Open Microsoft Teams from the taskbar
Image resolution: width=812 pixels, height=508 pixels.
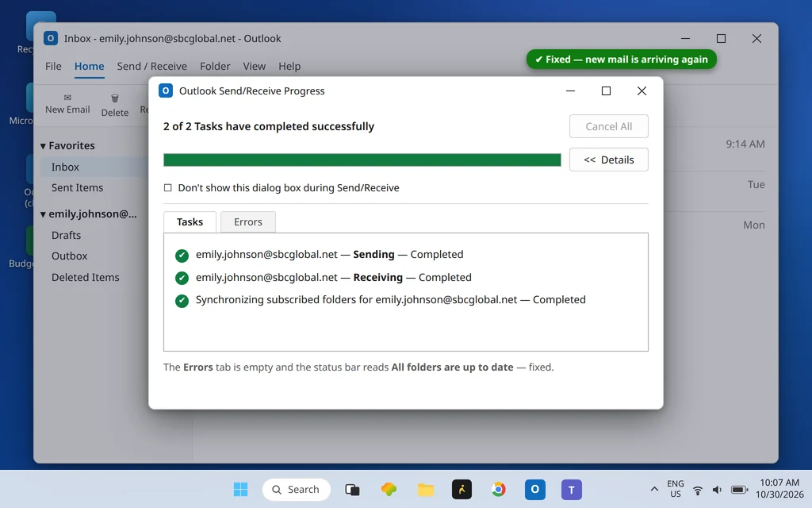click(x=572, y=489)
